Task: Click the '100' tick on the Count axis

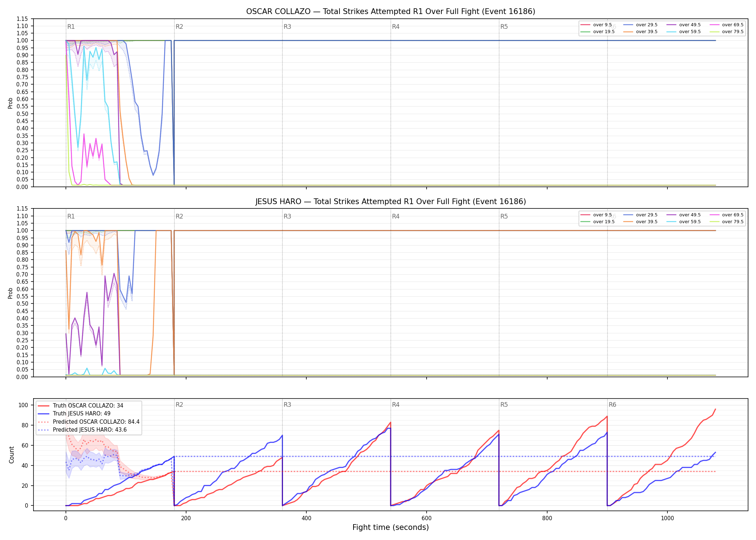Action: pyautogui.click(x=23, y=405)
